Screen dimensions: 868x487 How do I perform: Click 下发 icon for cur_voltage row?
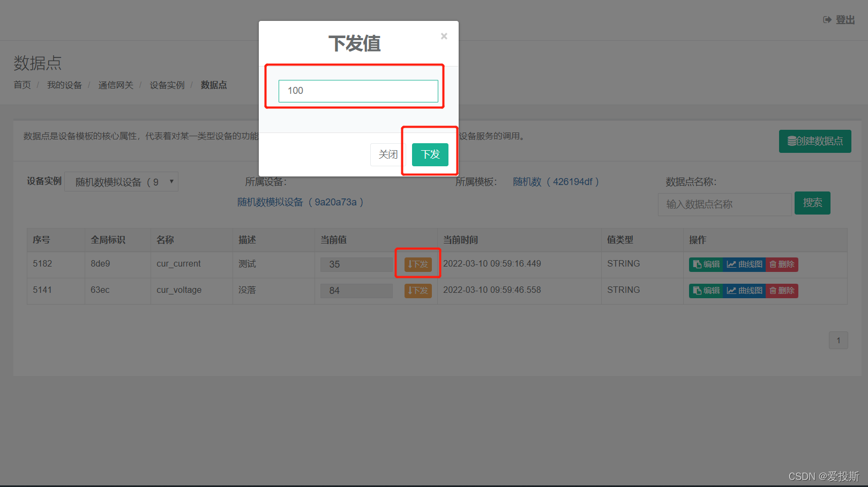pyautogui.click(x=418, y=290)
